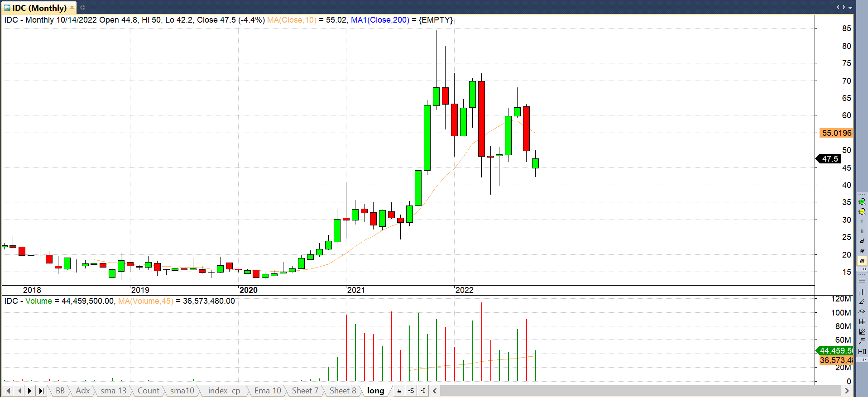Viewport: 868px width, 397px height.
Task: Switch to the Ema 10 sheet tab
Action: [x=268, y=391]
